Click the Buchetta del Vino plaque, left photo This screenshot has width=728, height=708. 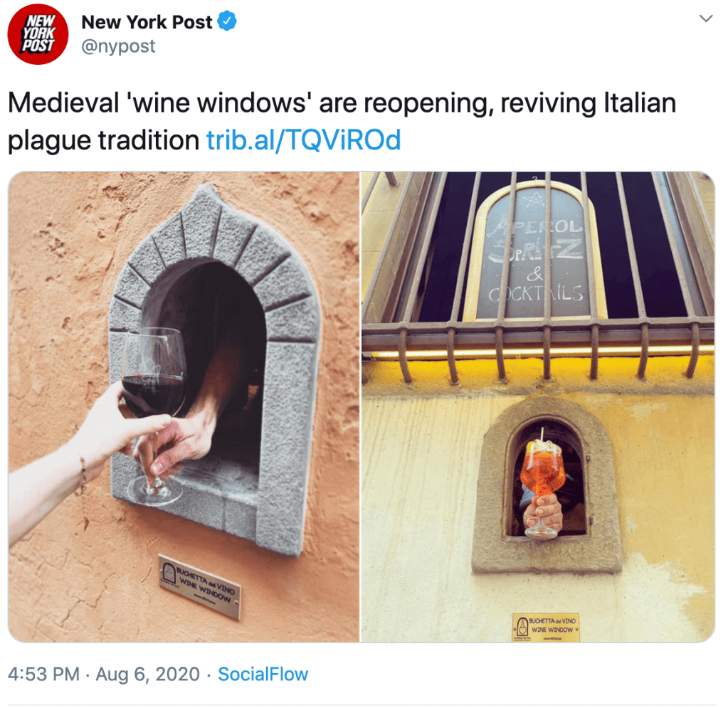point(200,586)
